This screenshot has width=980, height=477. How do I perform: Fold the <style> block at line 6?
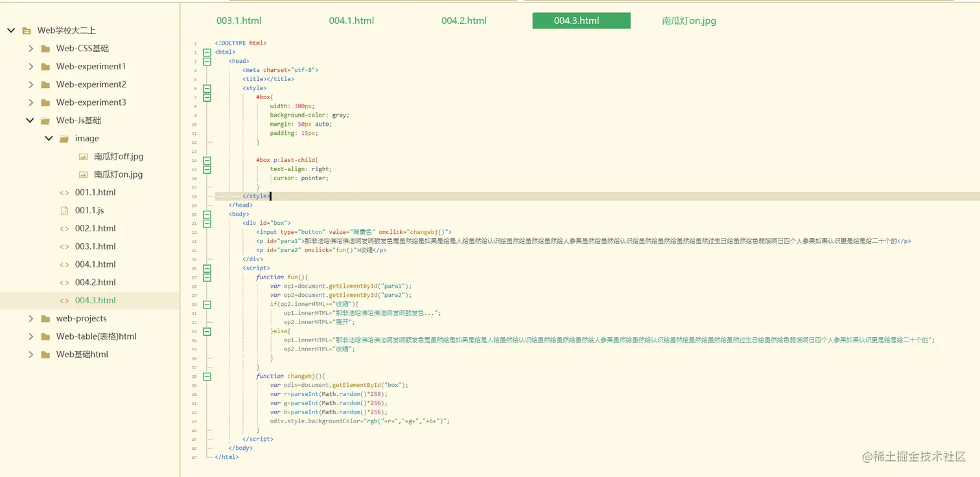[x=207, y=88]
